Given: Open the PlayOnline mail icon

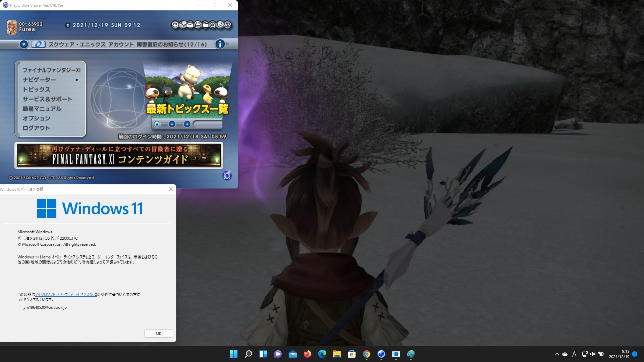Looking at the screenshot, I should pos(190,24).
